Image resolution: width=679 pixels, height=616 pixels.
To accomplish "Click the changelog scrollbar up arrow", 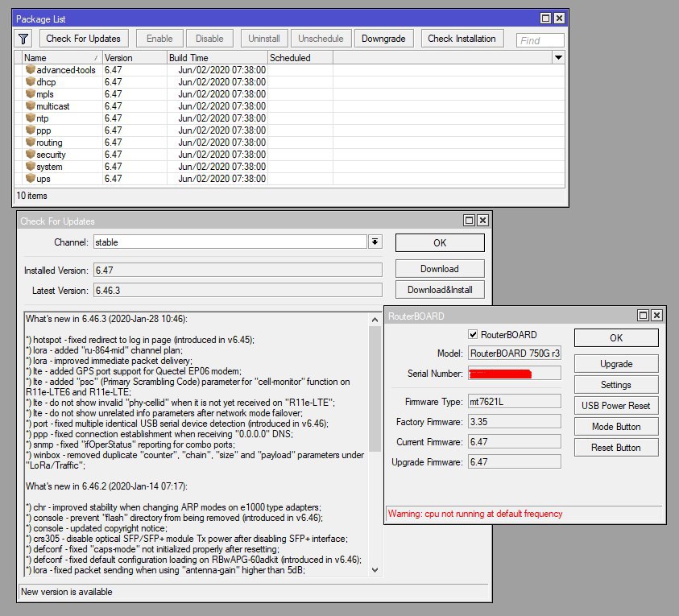I will [x=375, y=320].
